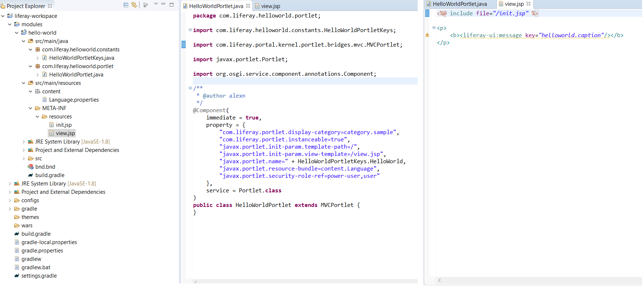Select gradlew.bat in Project Explorer

36,267
